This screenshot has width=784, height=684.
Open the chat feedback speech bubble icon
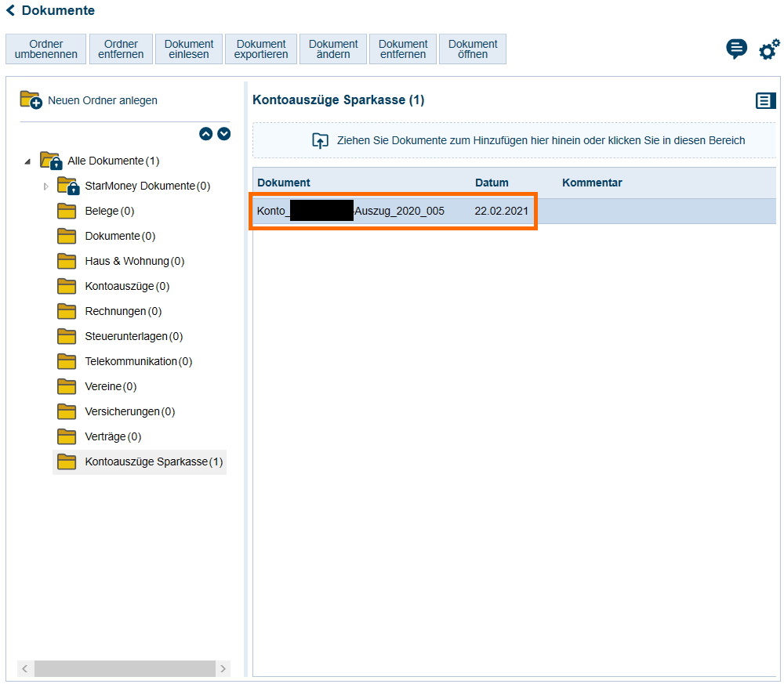coord(736,49)
